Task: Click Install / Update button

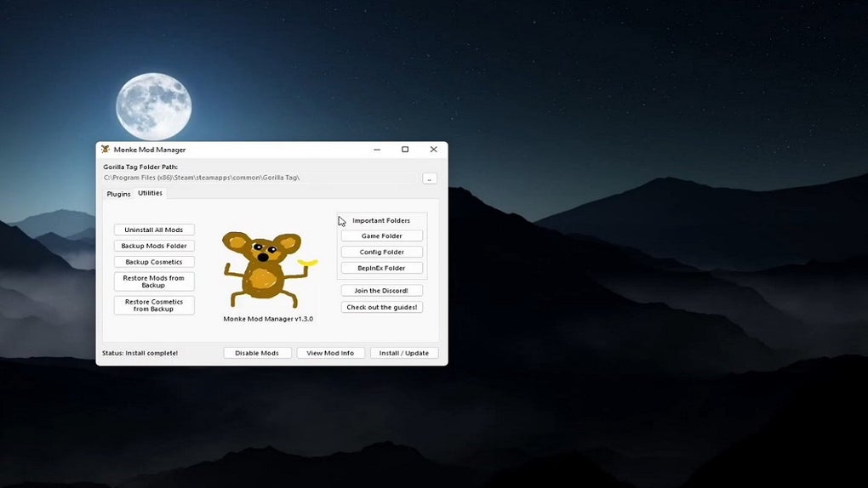Action: (x=404, y=353)
